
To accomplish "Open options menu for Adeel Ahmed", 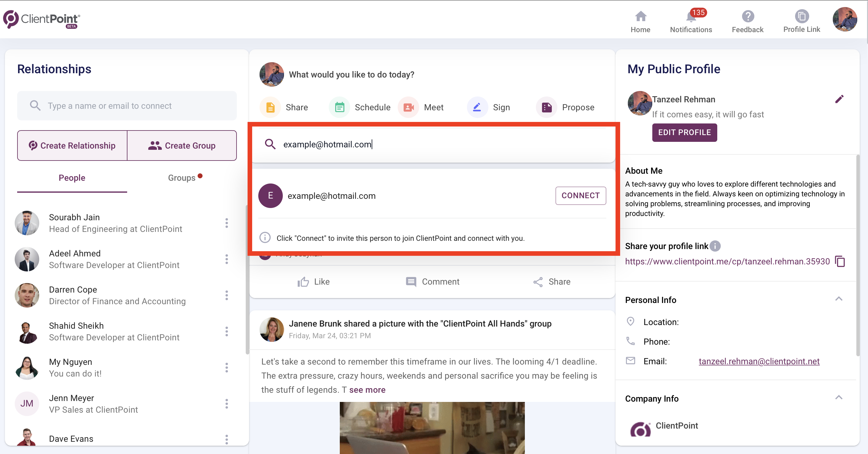I will (226, 259).
